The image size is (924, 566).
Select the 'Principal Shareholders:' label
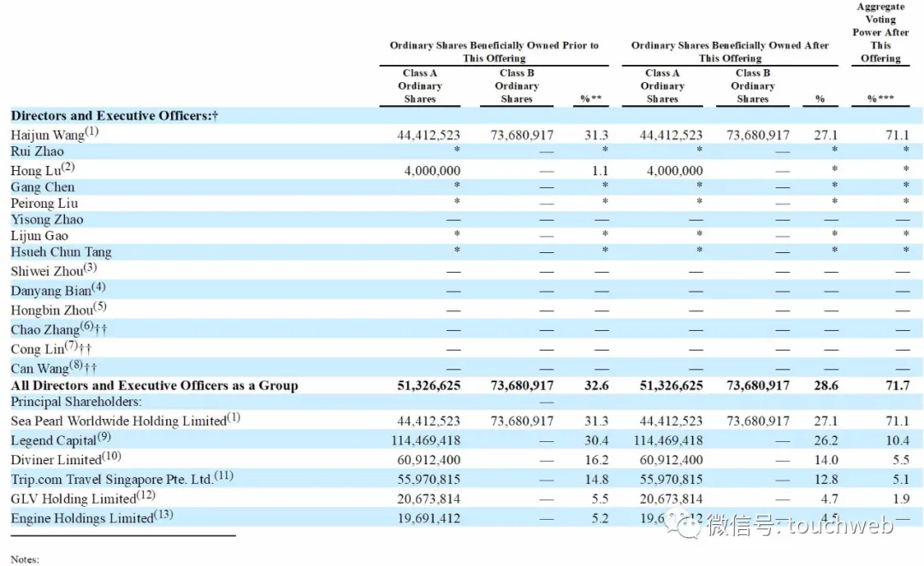76,402
